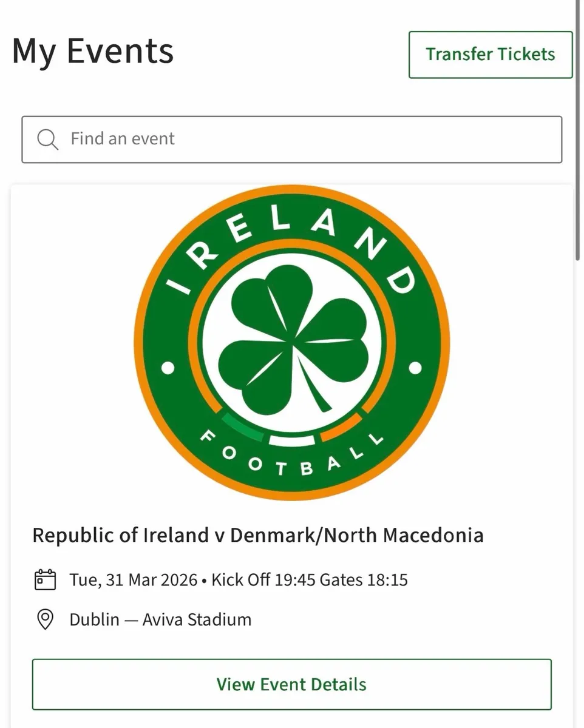Image resolution: width=584 pixels, height=728 pixels.
Task: Click the location pin icon near Aviva Stadium
Action: pos(44,619)
